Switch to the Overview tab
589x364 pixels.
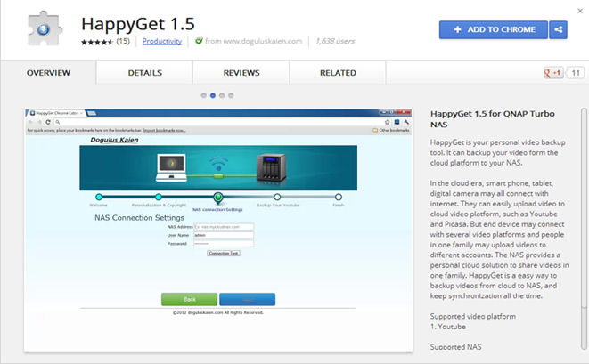pyautogui.click(x=48, y=73)
